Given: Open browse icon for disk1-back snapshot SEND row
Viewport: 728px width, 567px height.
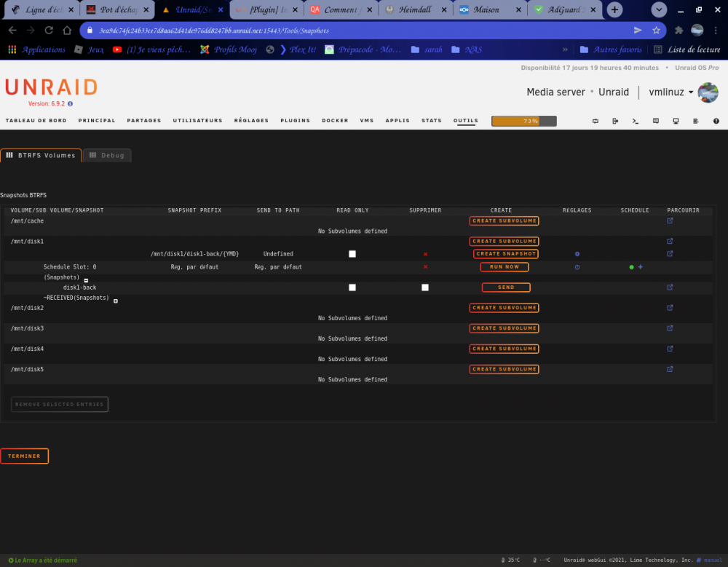Looking at the screenshot, I should click(x=670, y=288).
